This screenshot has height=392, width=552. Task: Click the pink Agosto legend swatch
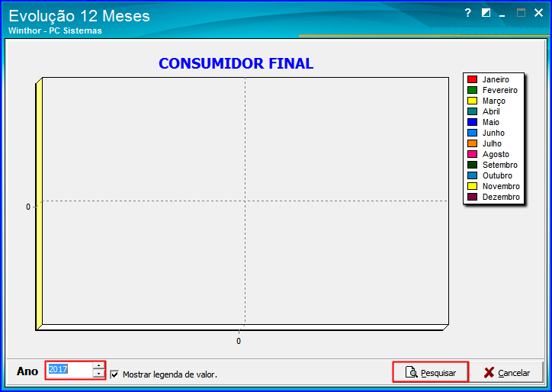472,154
